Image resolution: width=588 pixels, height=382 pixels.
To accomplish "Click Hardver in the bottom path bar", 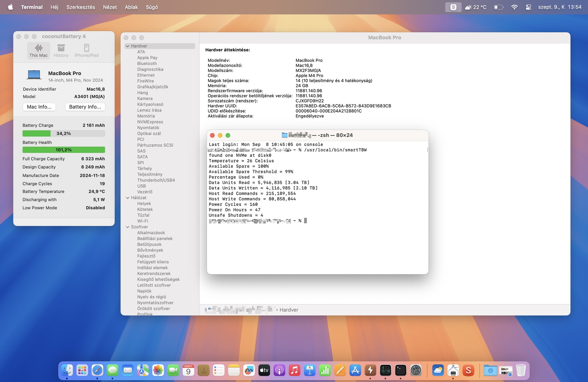I will point(289,310).
